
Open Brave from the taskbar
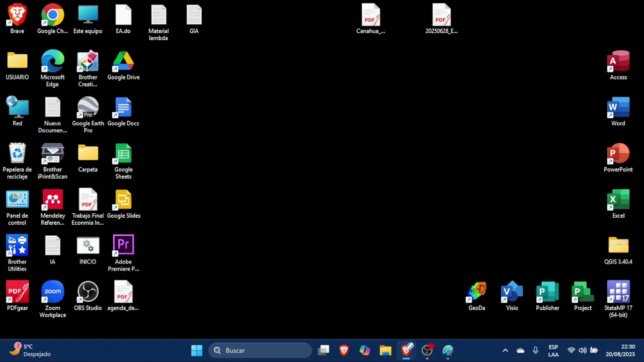344,350
